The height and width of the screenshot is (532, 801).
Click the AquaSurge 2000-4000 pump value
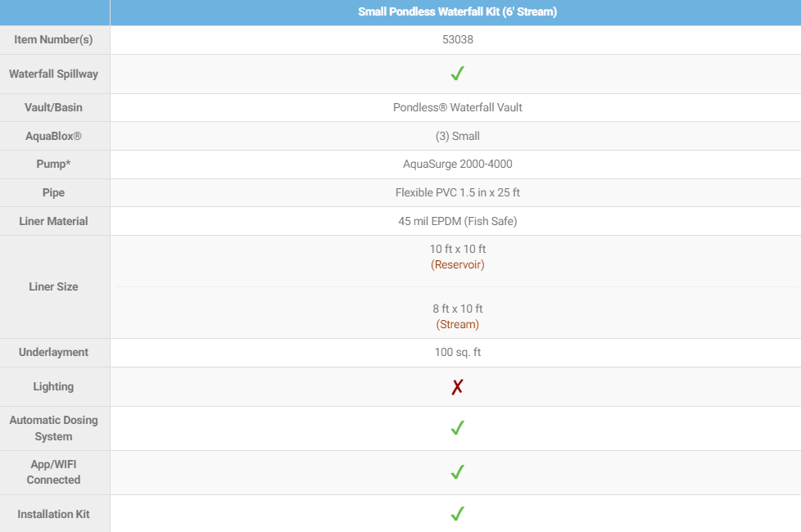[x=457, y=164]
